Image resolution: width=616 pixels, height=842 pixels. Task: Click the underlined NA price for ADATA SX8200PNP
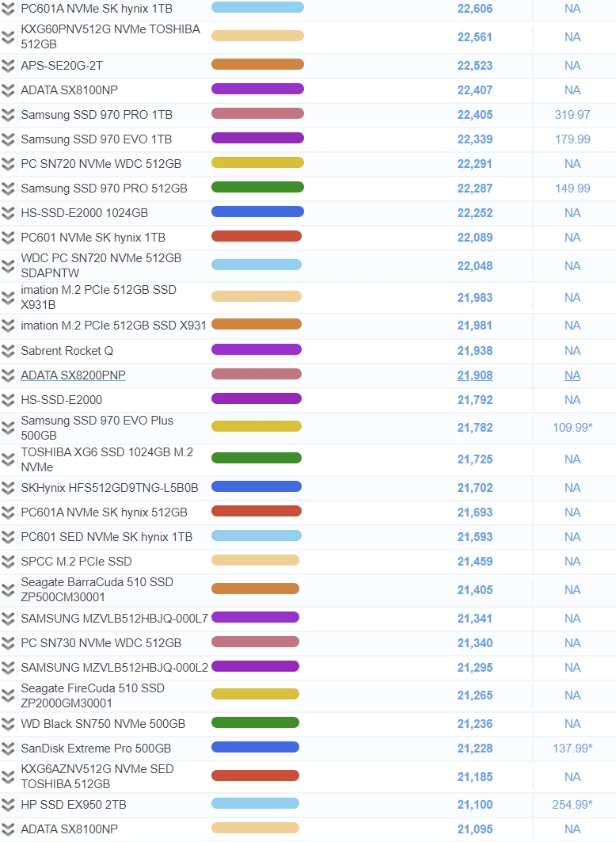[x=572, y=375]
